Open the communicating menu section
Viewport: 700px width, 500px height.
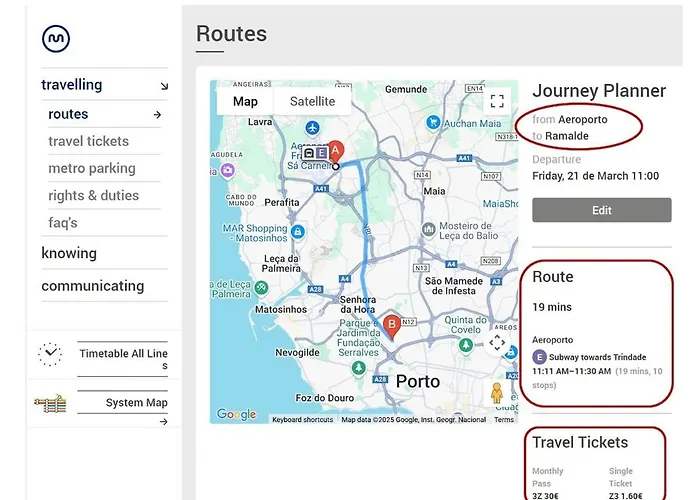click(92, 286)
